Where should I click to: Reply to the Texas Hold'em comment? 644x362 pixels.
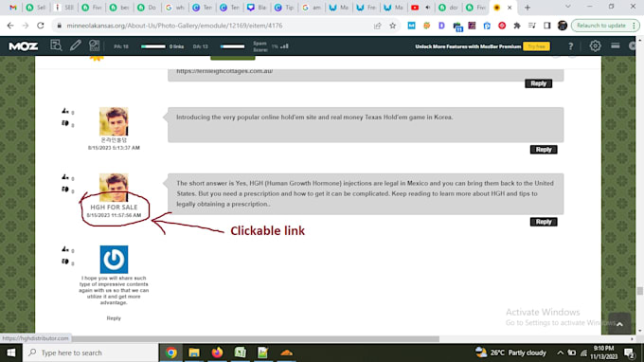[544, 150]
